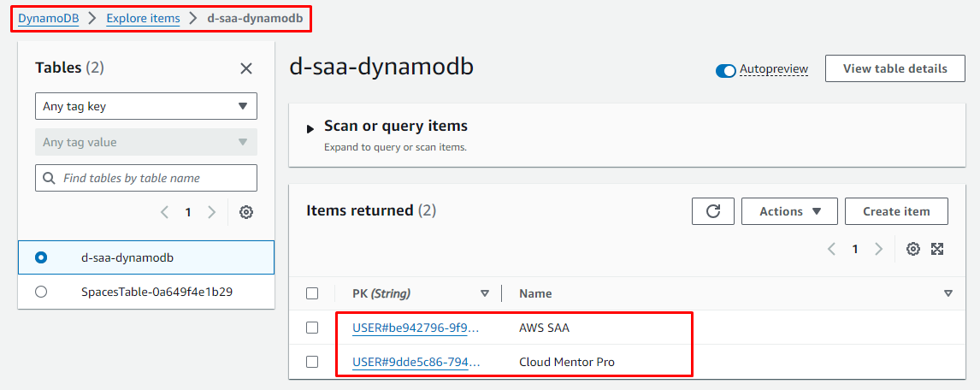Image resolution: width=980 pixels, height=390 pixels.
Task: Select the SpacesTable-0a649f4e1b29 radio button
Action: [41, 292]
